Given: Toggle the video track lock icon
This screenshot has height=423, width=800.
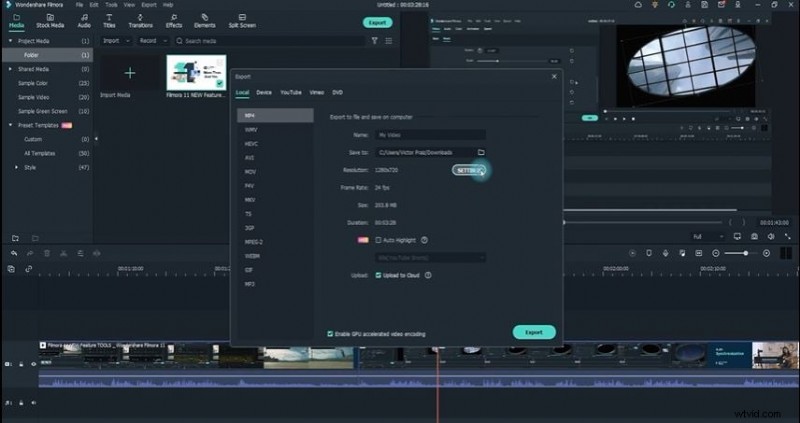Looking at the screenshot, I should (x=21, y=364).
